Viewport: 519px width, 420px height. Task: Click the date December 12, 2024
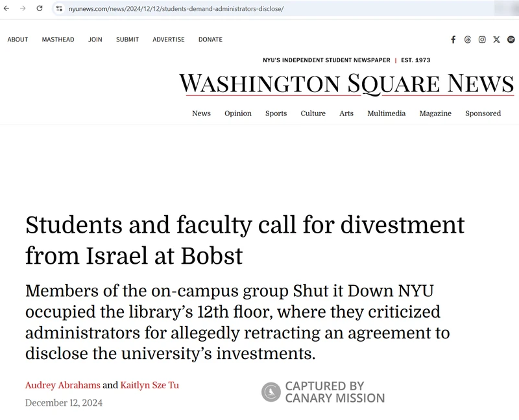64,402
